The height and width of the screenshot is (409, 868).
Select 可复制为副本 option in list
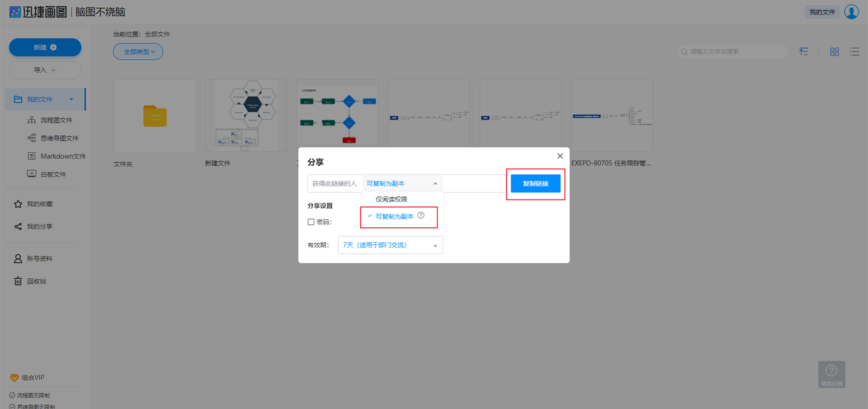click(394, 217)
